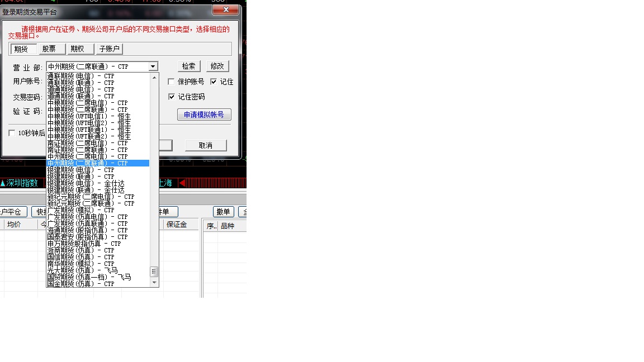Switch to the 子账户 tab
Viewport: 644px width, 362px height.
point(109,49)
